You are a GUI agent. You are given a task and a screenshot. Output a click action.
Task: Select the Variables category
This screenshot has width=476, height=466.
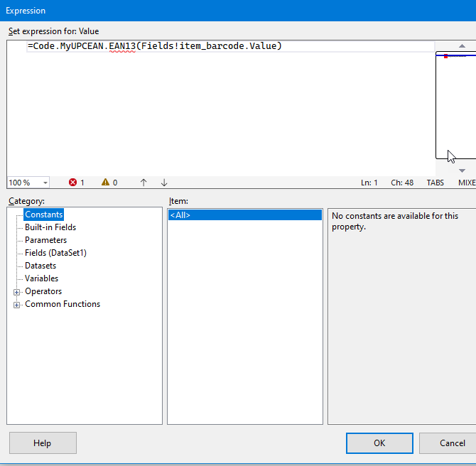click(42, 278)
